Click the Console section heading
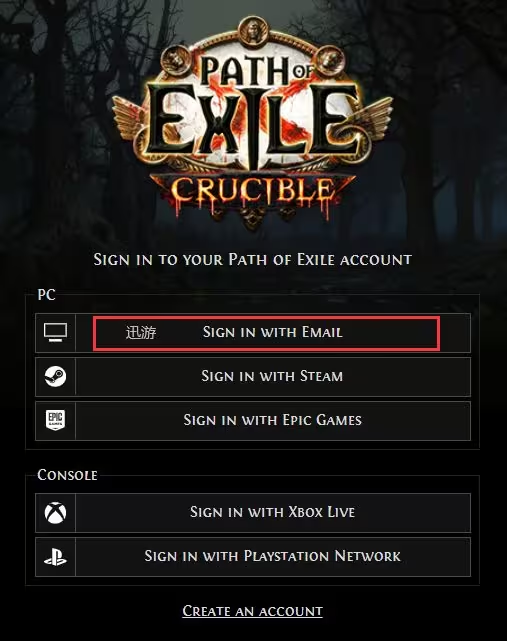 point(67,475)
